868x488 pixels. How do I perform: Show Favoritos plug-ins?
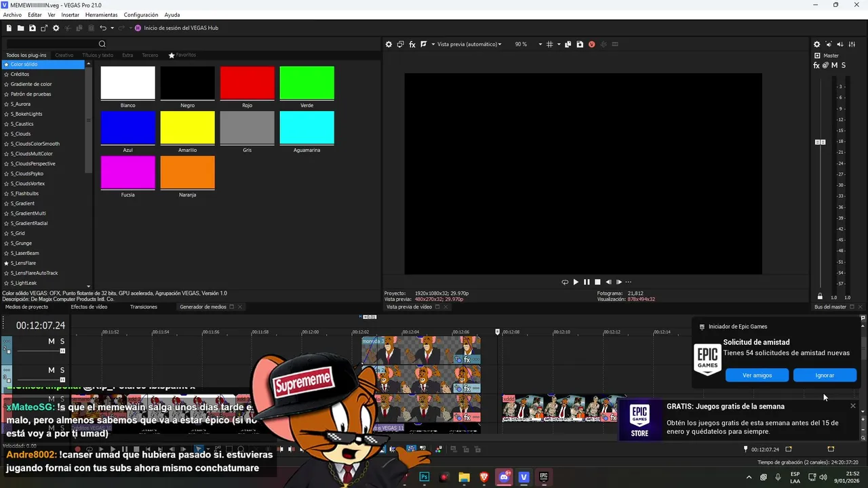pyautogui.click(x=182, y=55)
